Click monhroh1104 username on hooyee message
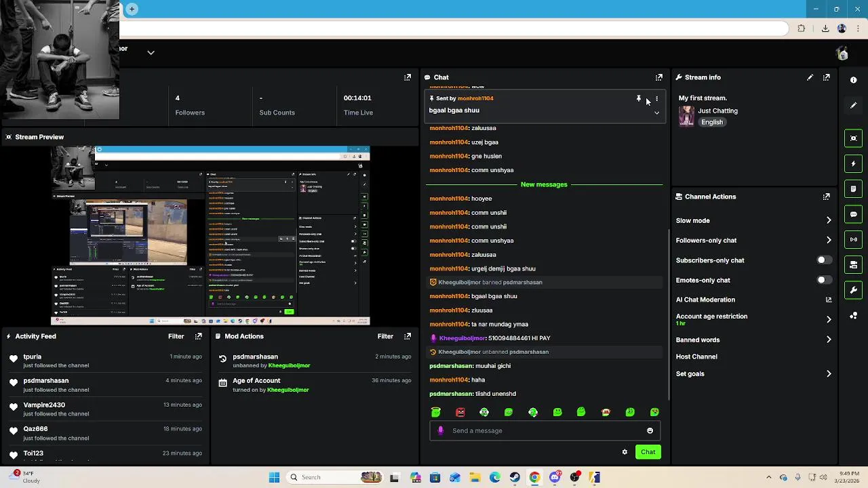This screenshot has width=868, height=488. click(448, 199)
